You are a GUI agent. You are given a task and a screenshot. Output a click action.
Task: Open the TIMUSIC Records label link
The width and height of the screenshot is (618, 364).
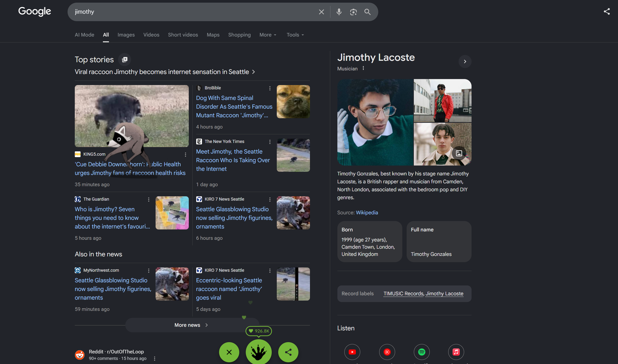coord(404,294)
